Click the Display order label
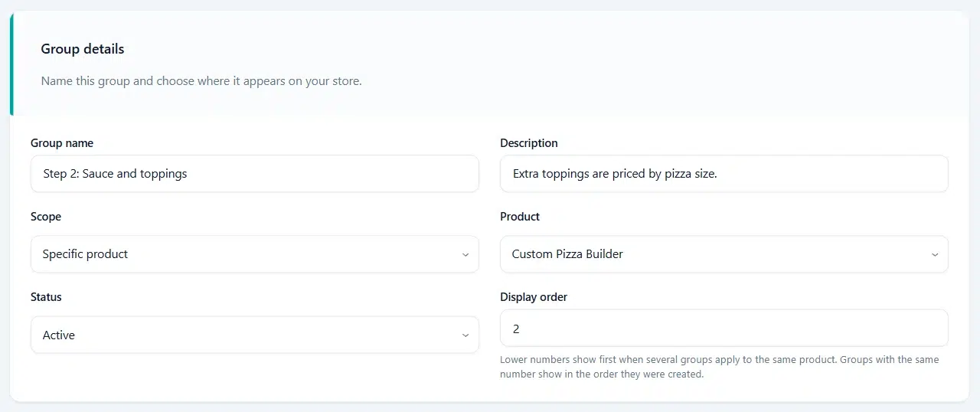The width and height of the screenshot is (980, 412). tap(534, 297)
